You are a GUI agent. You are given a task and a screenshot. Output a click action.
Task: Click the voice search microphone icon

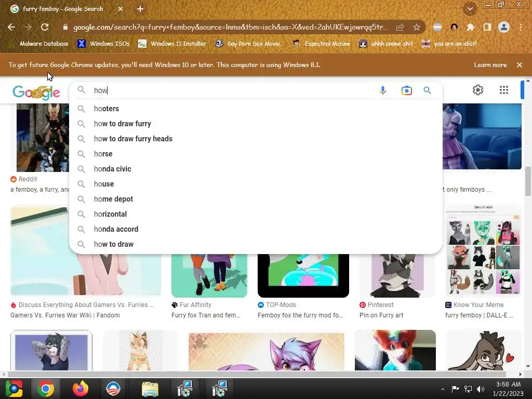coord(383,90)
